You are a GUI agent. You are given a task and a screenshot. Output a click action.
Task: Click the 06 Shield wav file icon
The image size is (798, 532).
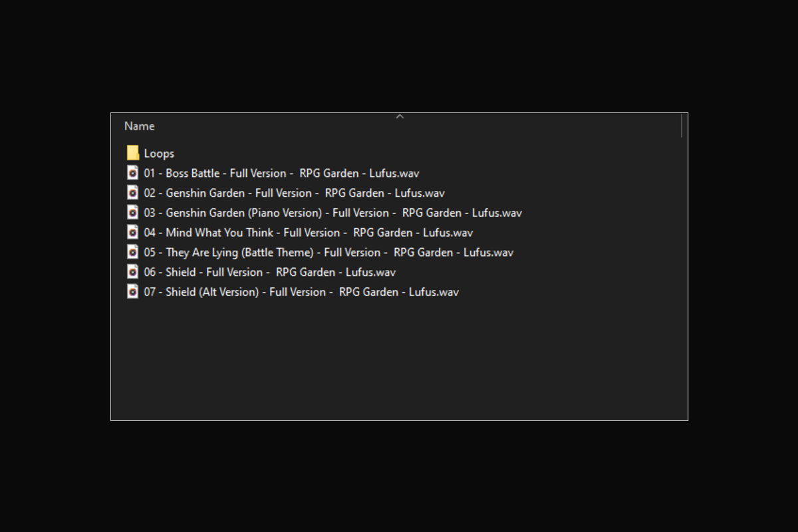coord(133,272)
